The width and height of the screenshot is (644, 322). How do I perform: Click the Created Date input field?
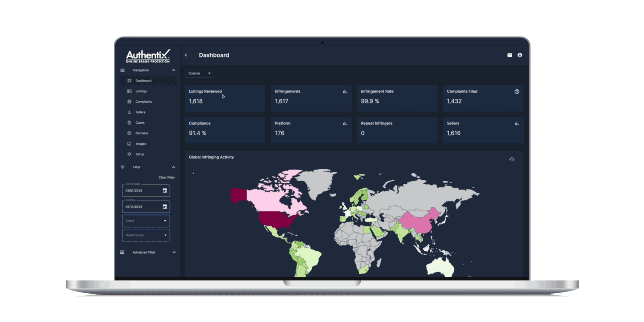[x=146, y=191]
